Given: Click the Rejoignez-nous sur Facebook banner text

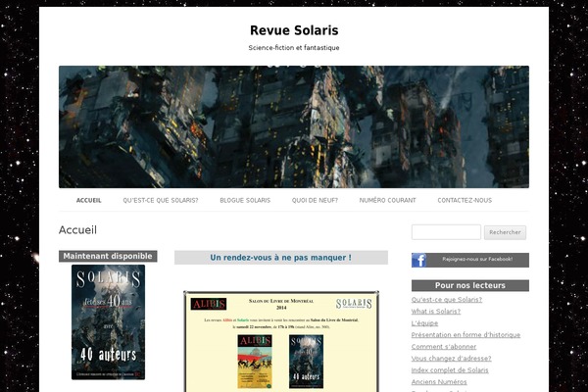Looking at the screenshot, I should pyautogui.click(x=477, y=259).
